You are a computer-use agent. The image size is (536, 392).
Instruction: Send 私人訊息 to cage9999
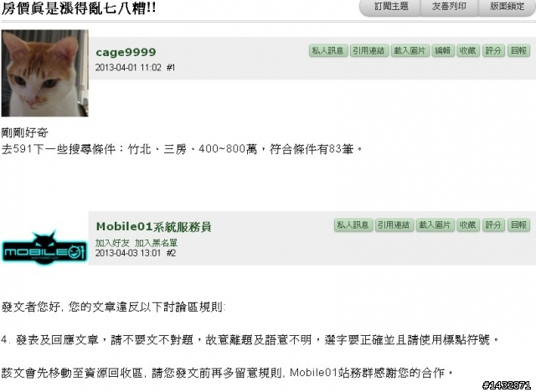[328, 50]
